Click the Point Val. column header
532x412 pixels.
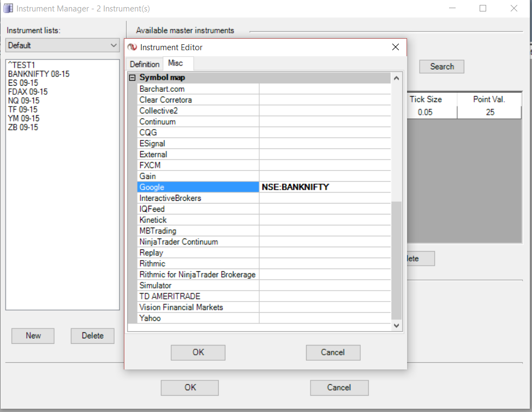(x=489, y=99)
